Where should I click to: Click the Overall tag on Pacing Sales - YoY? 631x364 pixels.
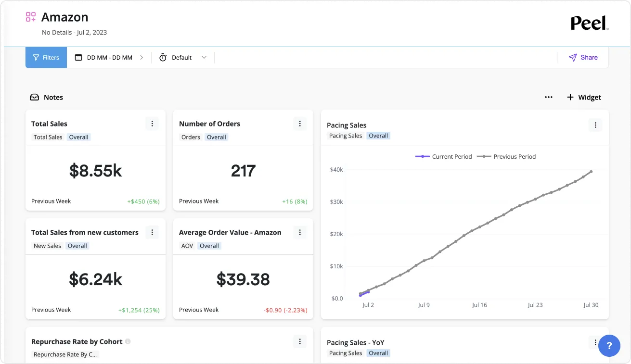click(x=378, y=353)
